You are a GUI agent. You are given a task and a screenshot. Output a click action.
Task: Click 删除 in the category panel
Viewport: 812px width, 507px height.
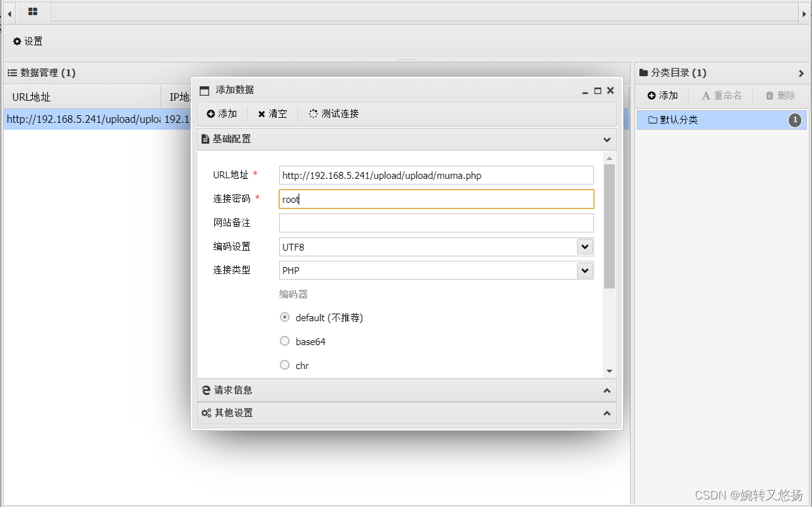click(780, 95)
